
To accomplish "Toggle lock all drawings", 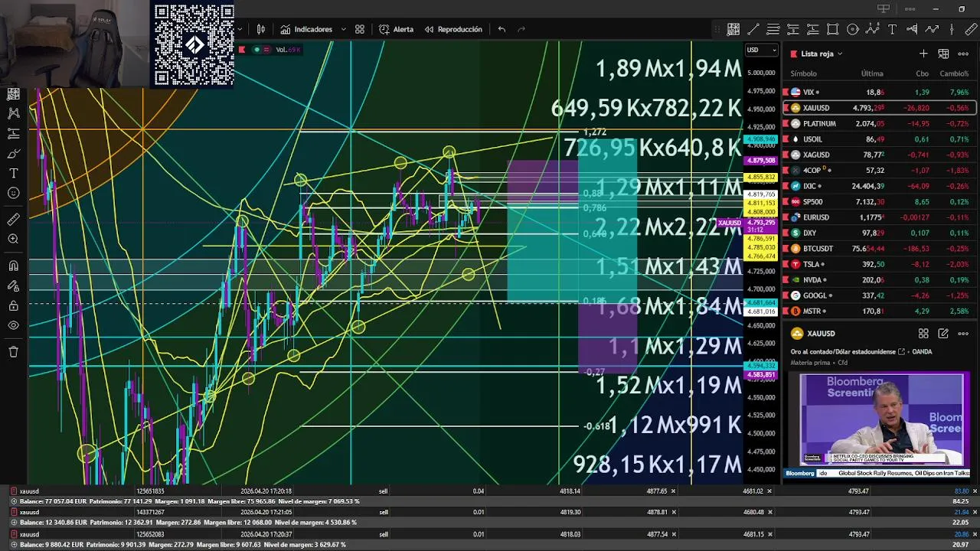I will tap(13, 305).
